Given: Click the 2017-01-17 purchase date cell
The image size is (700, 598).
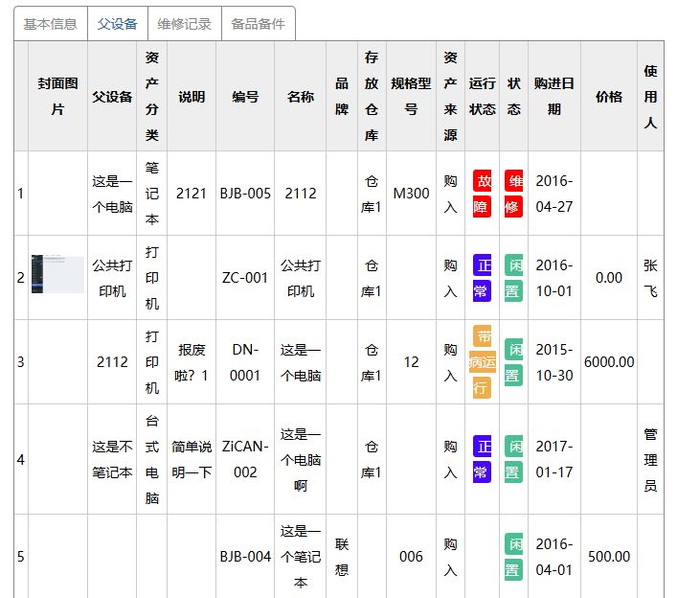Looking at the screenshot, I should pyautogui.click(x=553, y=458).
